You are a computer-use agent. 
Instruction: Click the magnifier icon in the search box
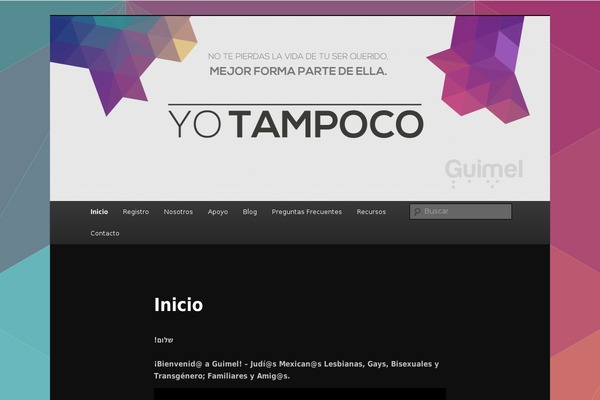[x=417, y=211]
